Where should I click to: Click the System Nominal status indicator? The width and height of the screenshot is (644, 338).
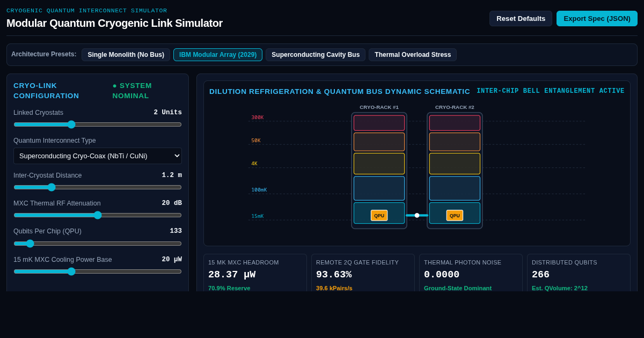(132, 91)
